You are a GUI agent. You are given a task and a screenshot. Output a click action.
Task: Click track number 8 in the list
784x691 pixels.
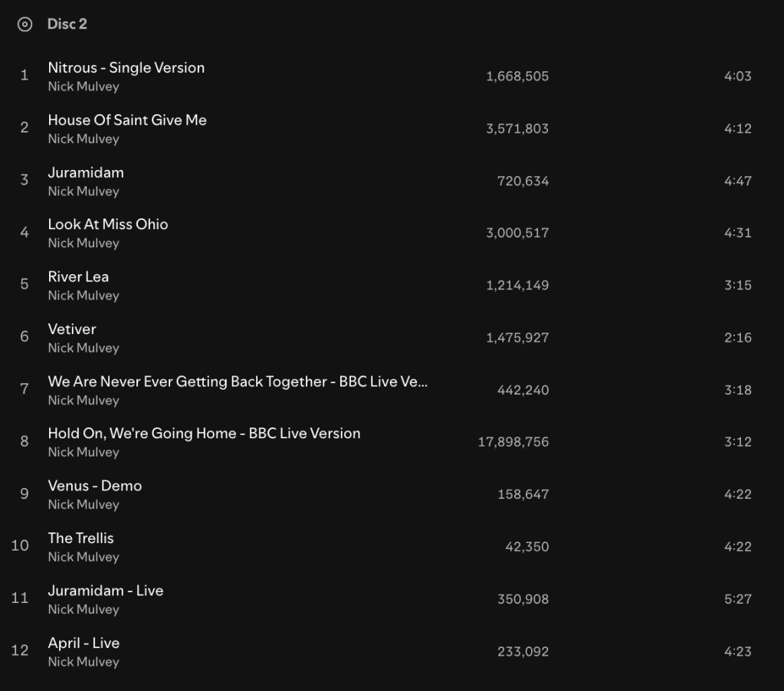pos(25,441)
